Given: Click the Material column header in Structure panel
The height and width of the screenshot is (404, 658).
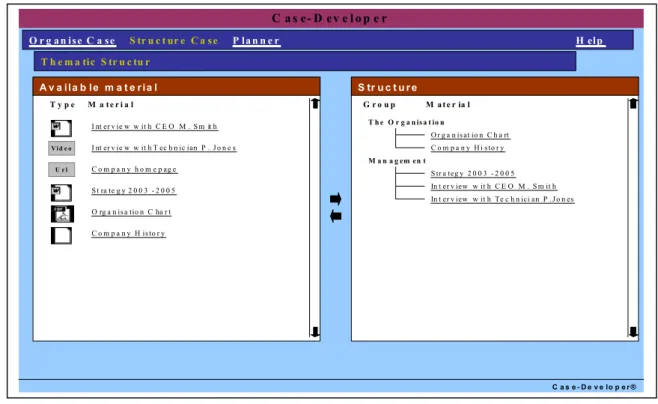Looking at the screenshot, I should point(448,104).
